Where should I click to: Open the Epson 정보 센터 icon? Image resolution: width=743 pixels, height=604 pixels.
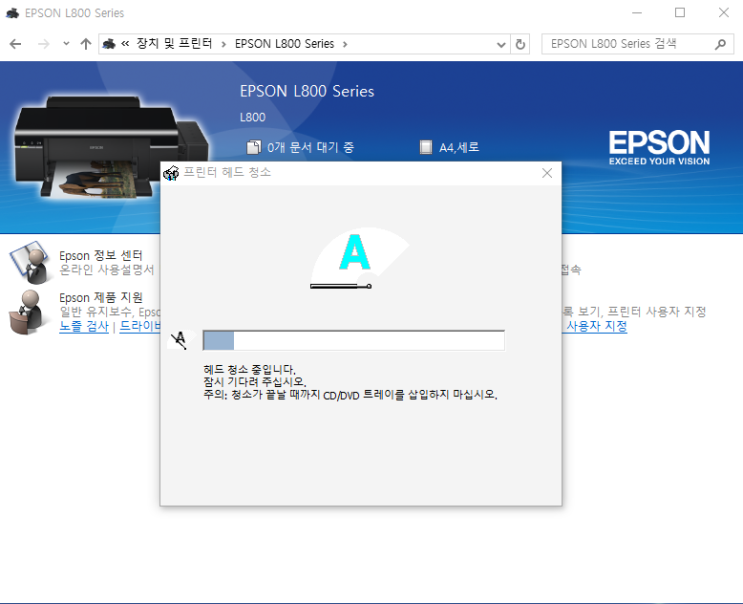(29, 262)
